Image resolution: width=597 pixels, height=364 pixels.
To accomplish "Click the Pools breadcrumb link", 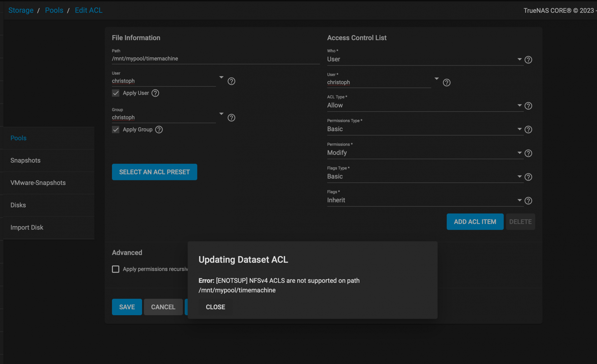I will [54, 10].
